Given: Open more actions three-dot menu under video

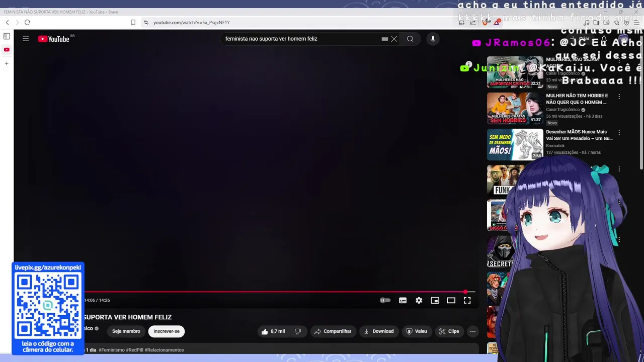Looking at the screenshot, I should pos(472,331).
